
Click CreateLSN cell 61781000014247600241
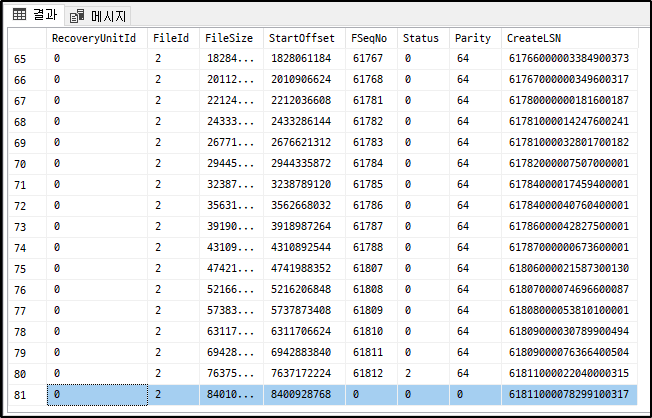(x=569, y=121)
